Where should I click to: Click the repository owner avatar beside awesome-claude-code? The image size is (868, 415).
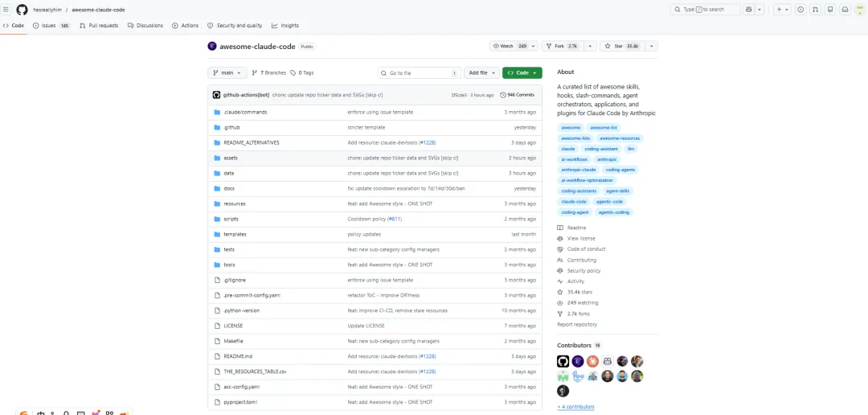[212, 47]
